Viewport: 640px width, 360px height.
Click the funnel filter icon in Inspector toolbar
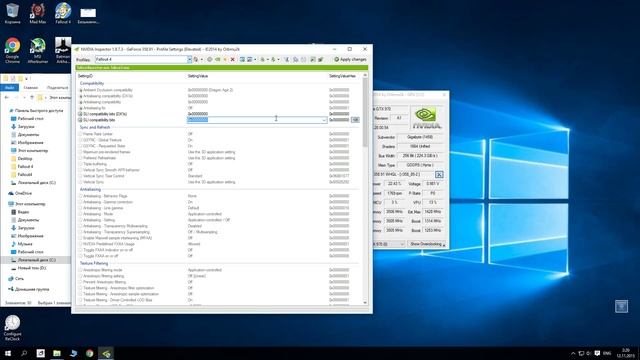pyautogui.click(x=287, y=60)
